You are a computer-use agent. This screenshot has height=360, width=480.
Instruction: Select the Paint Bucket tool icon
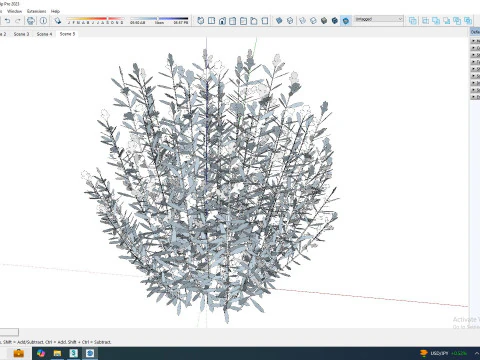click(58, 21)
